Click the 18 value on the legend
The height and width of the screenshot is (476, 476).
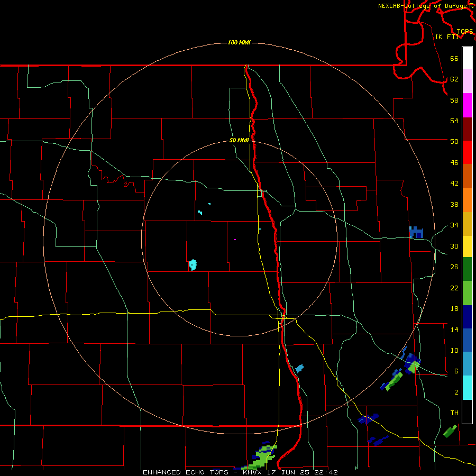(454, 309)
